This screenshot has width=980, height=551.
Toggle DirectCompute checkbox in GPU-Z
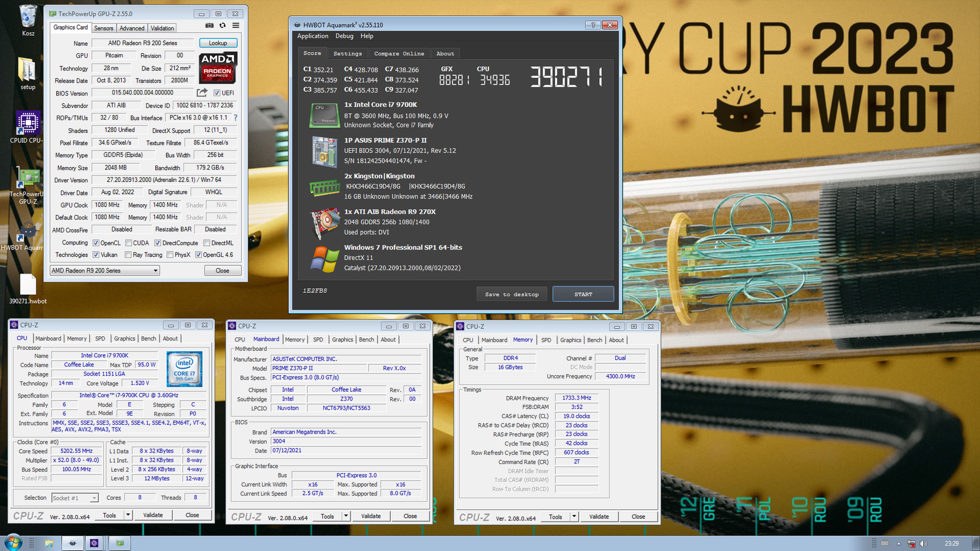point(158,243)
